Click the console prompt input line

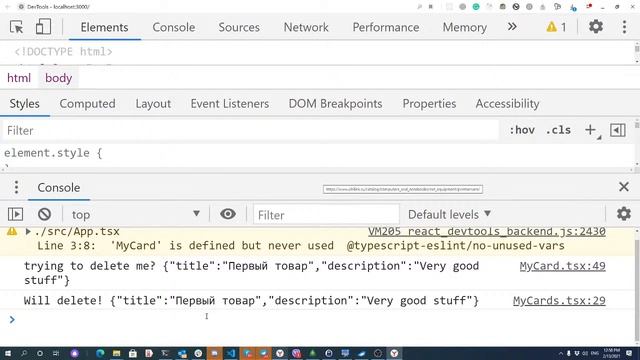(x=318, y=320)
